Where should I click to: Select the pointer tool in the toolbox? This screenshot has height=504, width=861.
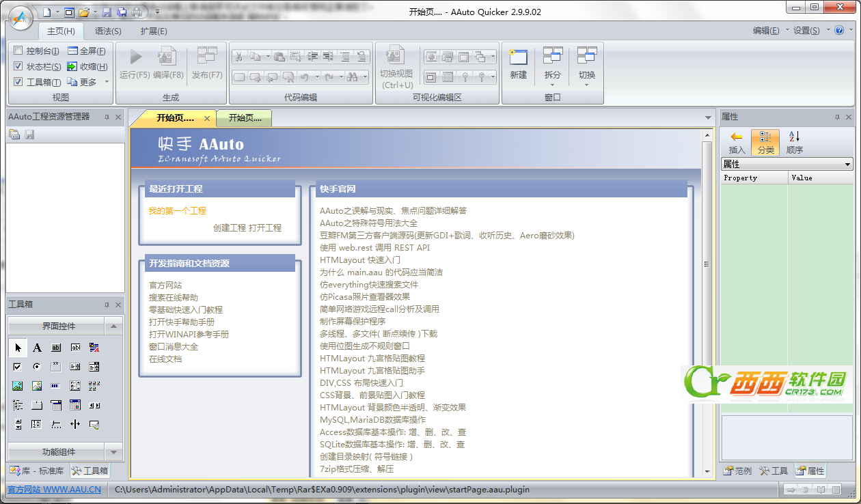[x=18, y=348]
